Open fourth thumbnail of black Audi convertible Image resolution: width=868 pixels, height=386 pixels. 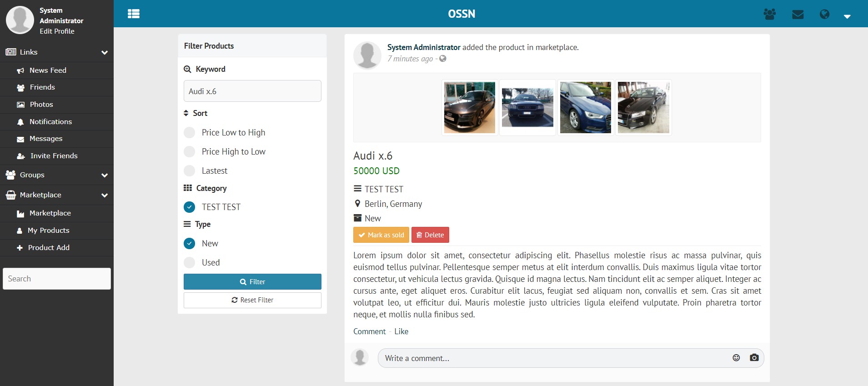[643, 107]
